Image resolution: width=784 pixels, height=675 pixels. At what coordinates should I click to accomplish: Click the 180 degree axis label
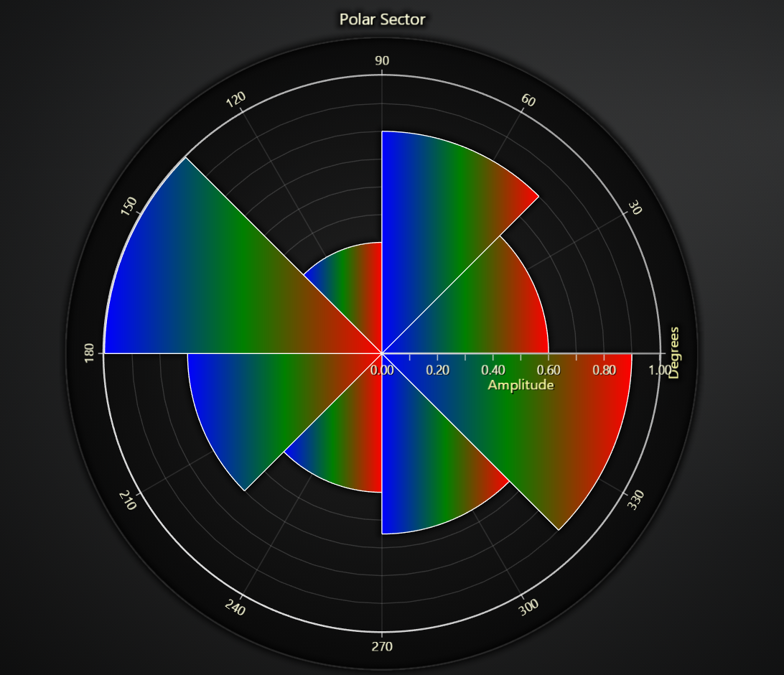89,353
